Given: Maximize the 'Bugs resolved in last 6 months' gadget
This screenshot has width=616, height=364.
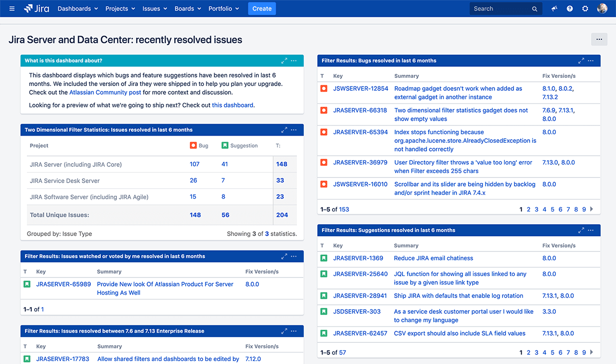Looking at the screenshot, I should point(581,61).
